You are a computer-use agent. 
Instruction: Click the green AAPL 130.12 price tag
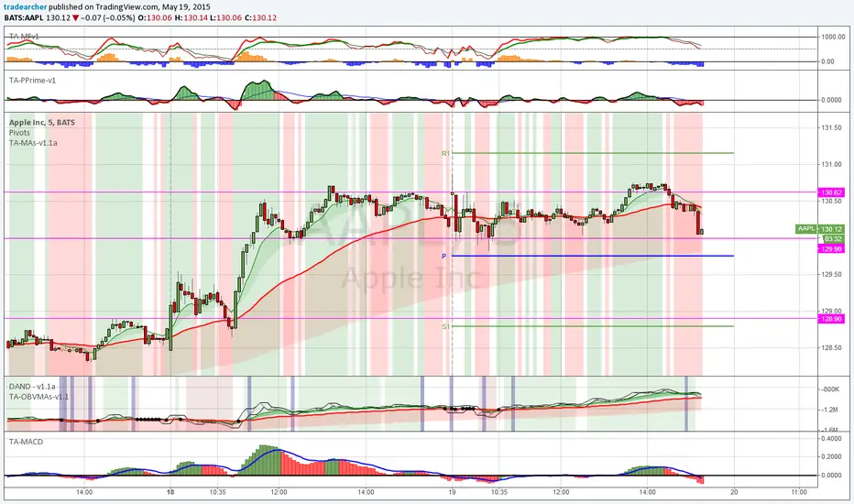820,229
